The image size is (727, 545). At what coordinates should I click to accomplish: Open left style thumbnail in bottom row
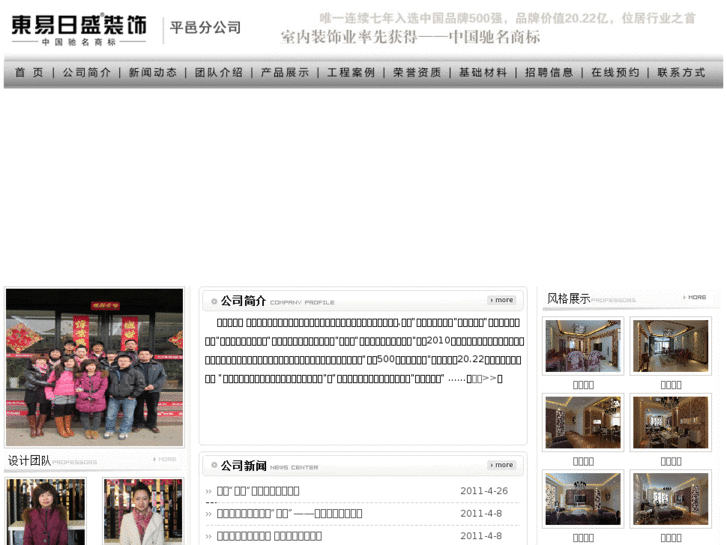tap(583, 499)
